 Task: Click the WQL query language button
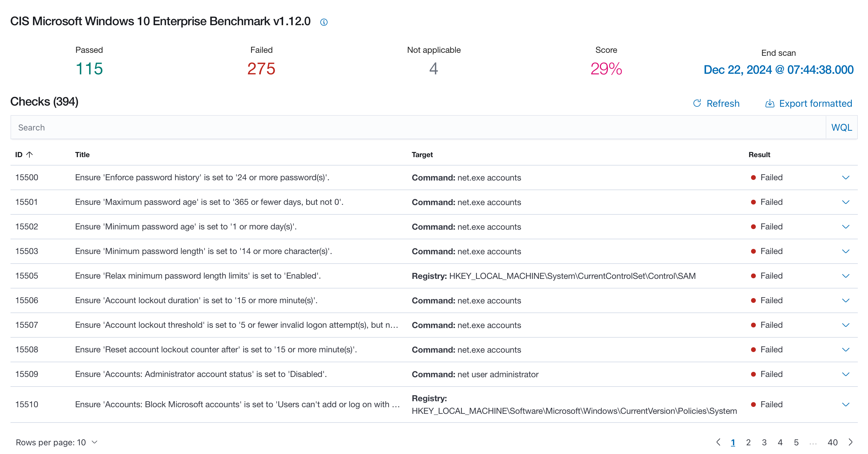pos(841,127)
